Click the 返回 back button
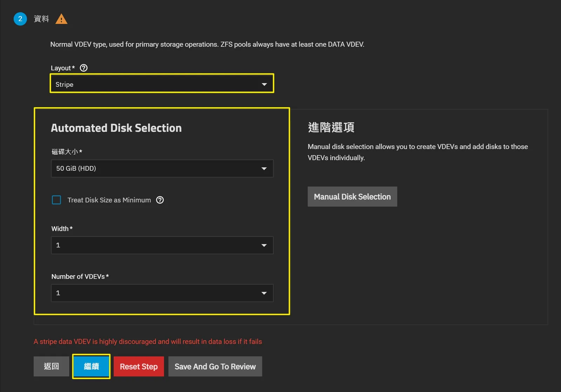 (51, 366)
